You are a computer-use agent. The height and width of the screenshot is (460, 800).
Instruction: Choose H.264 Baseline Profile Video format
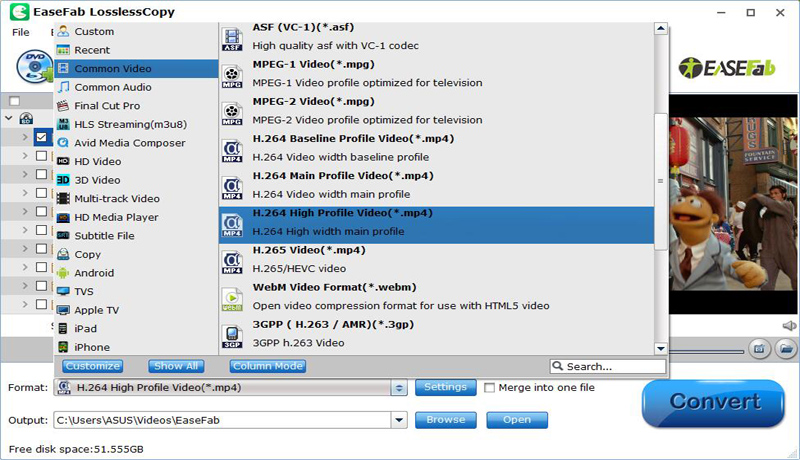point(436,148)
